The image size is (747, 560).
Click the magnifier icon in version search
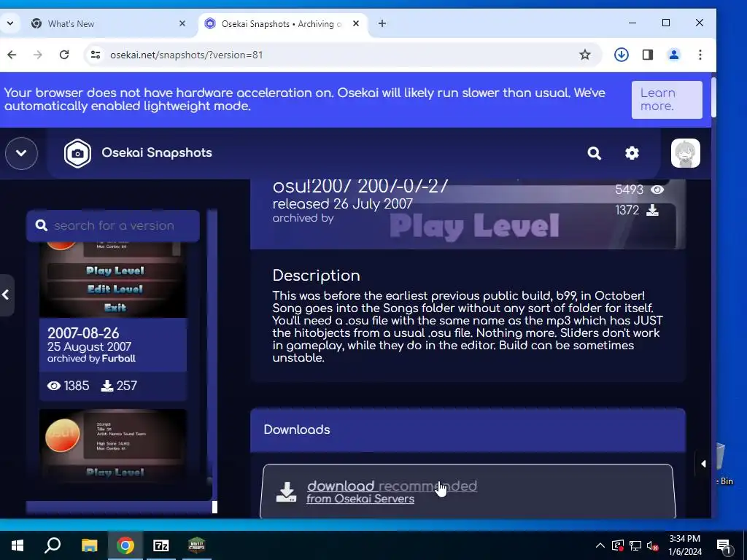click(x=42, y=225)
